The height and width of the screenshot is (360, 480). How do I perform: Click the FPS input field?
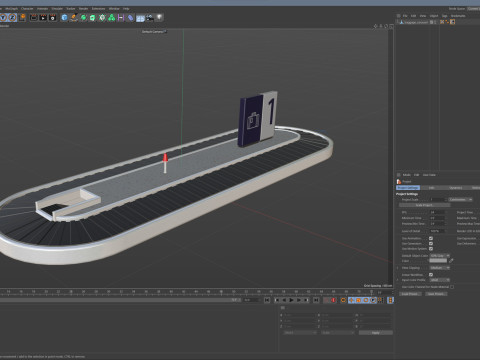coord(437,212)
